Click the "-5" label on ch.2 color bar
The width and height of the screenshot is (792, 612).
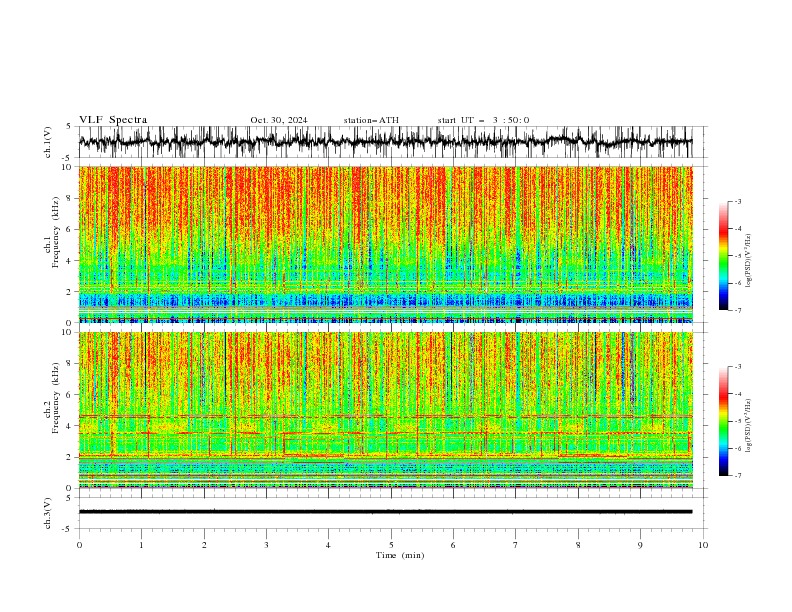point(738,421)
